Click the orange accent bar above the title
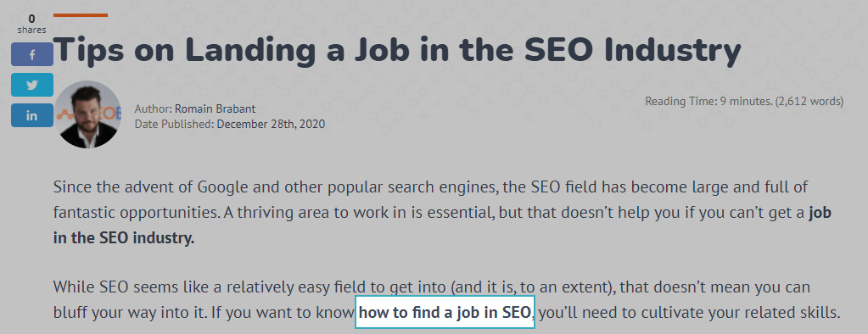This screenshot has width=868, height=334. [x=81, y=15]
